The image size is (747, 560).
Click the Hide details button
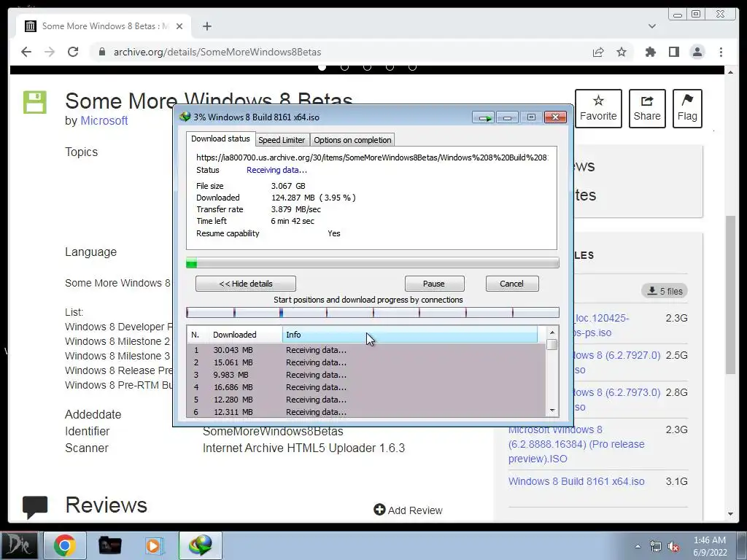[x=245, y=284]
